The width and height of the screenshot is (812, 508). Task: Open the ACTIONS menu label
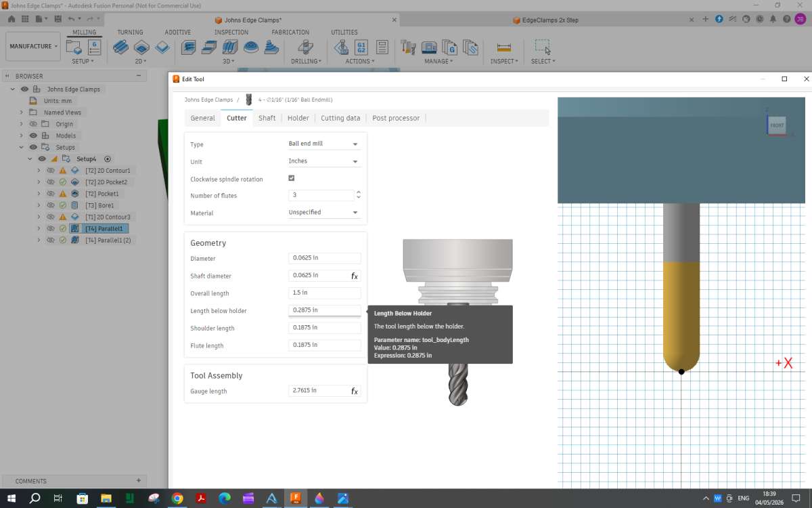(359, 61)
